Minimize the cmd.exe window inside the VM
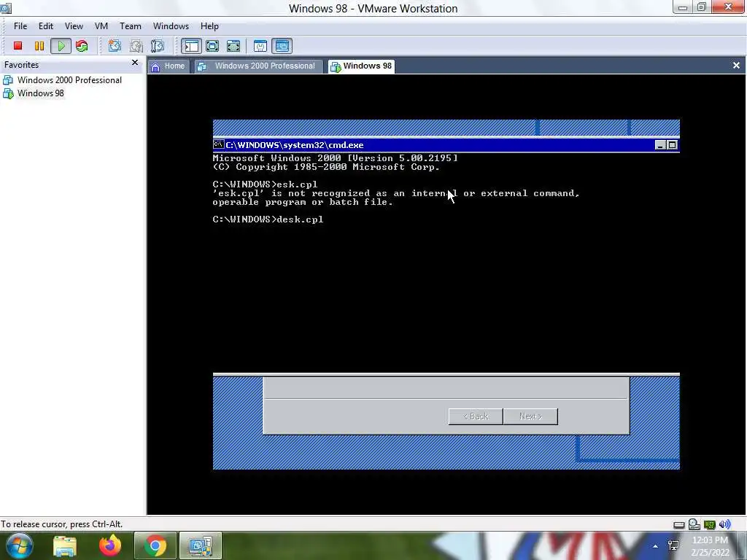 659,145
